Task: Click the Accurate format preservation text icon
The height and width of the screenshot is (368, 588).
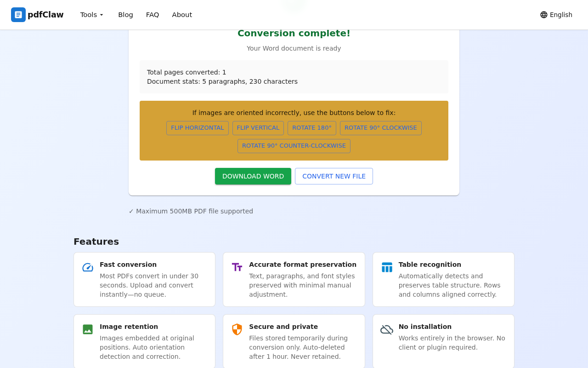Action: (x=237, y=267)
